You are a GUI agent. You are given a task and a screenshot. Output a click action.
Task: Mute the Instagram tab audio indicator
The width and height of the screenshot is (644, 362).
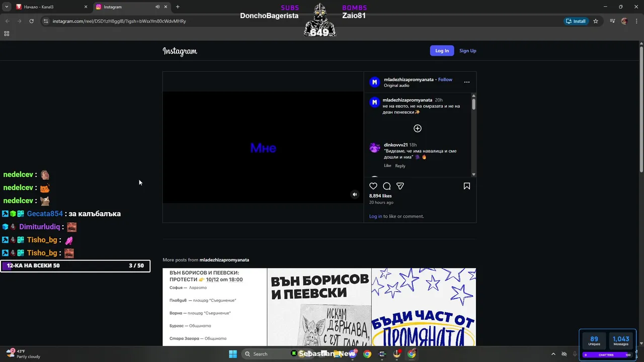pyautogui.click(x=157, y=7)
